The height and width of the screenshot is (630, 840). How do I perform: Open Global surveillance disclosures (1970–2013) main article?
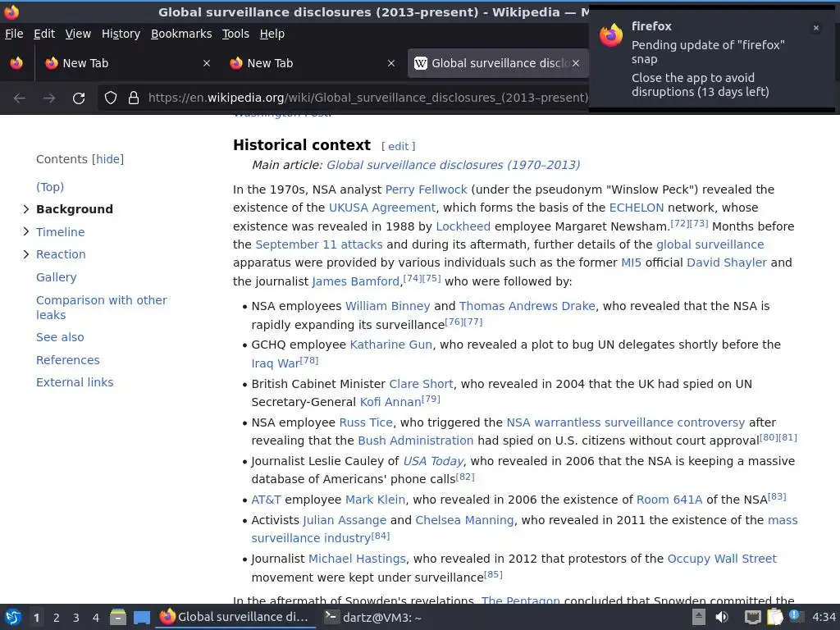453,165
